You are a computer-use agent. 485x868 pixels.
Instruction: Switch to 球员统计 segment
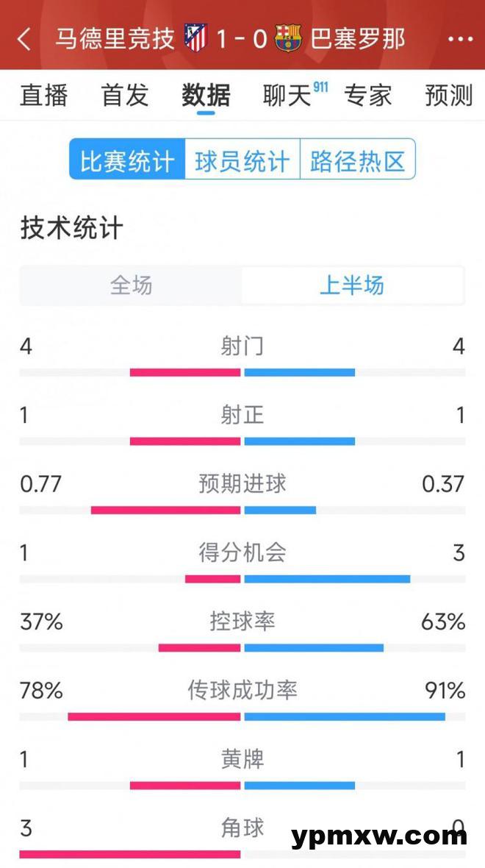click(x=242, y=160)
